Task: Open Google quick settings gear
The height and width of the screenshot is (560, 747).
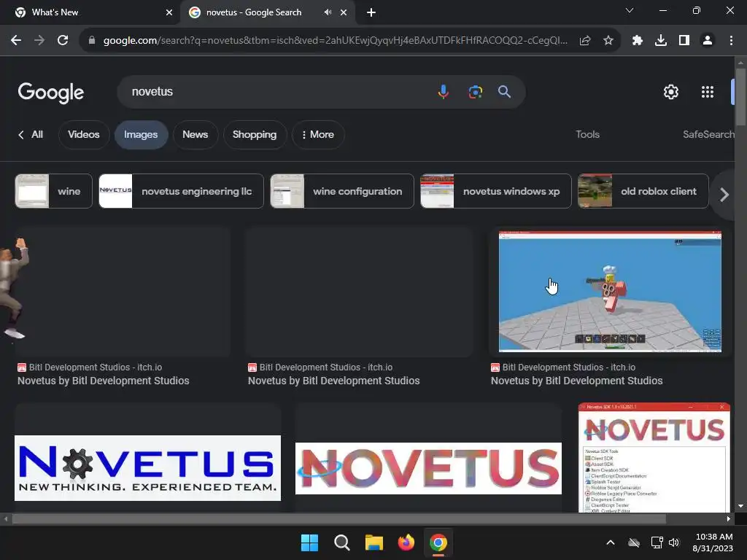Action: click(x=671, y=91)
